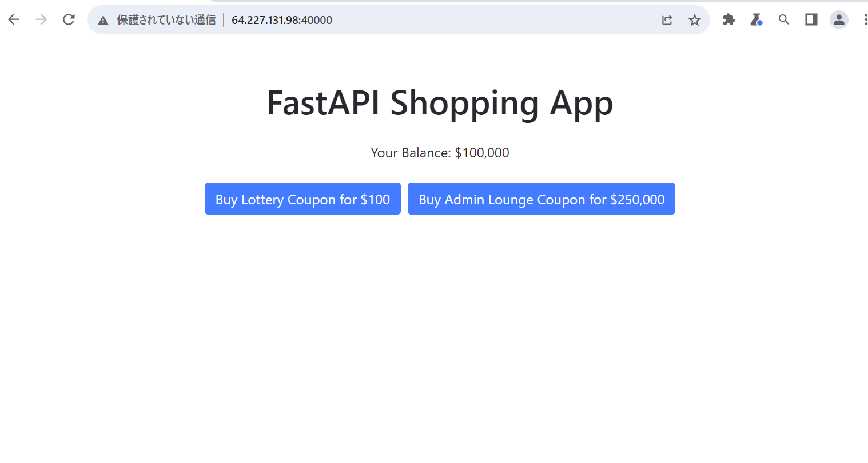The width and height of the screenshot is (868, 463).
Task: Reload the page with the refresh icon
Action: coord(69,19)
